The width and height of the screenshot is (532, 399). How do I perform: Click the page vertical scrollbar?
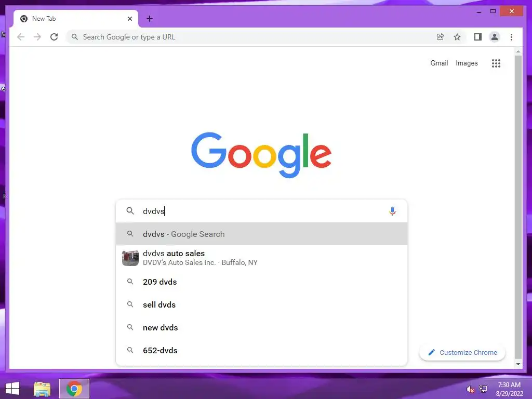pyautogui.click(x=518, y=206)
